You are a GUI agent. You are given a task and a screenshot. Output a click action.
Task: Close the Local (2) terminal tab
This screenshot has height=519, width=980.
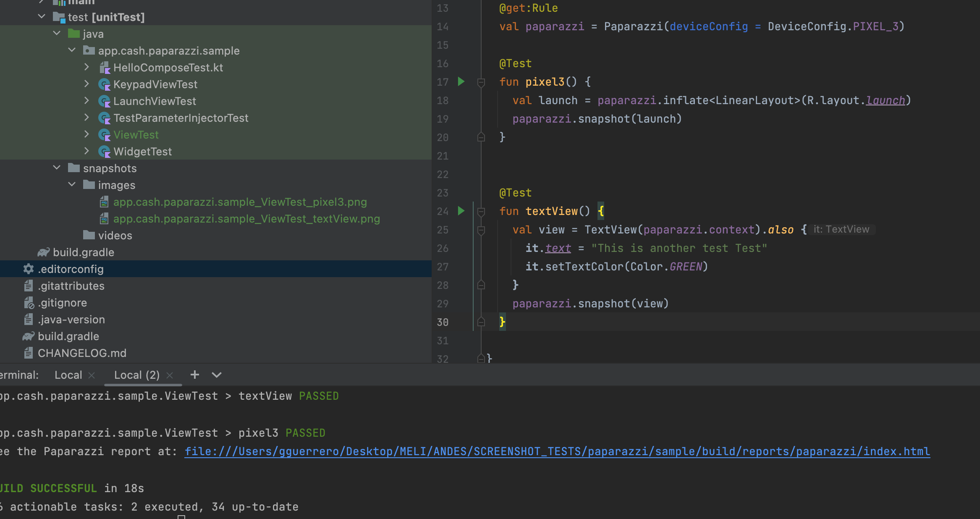170,375
